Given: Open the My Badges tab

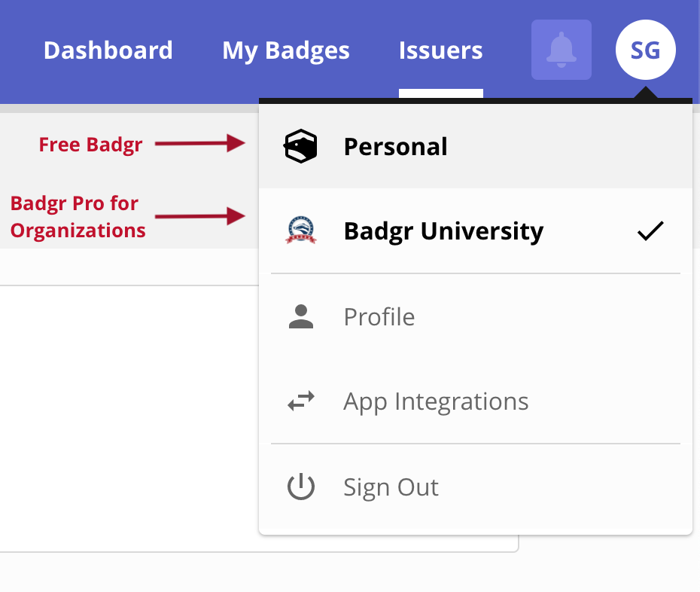Looking at the screenshot, I should [286, 50].
